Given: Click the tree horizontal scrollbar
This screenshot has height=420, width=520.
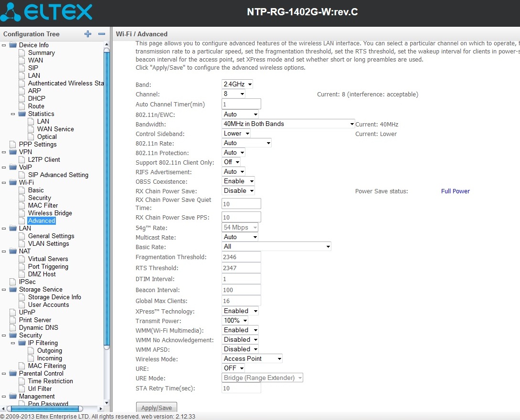Looking at the screenshot, I should click(x=45, y=409).
